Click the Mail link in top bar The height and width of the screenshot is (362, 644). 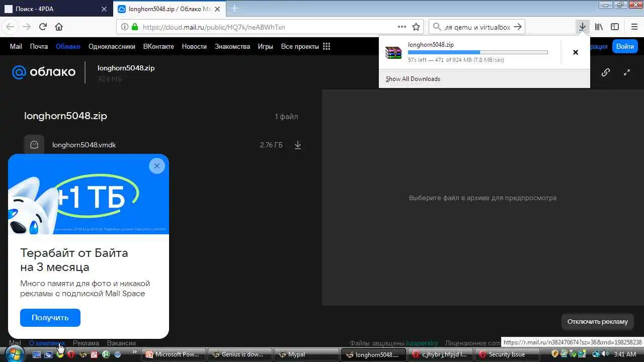tap(16, 46)
